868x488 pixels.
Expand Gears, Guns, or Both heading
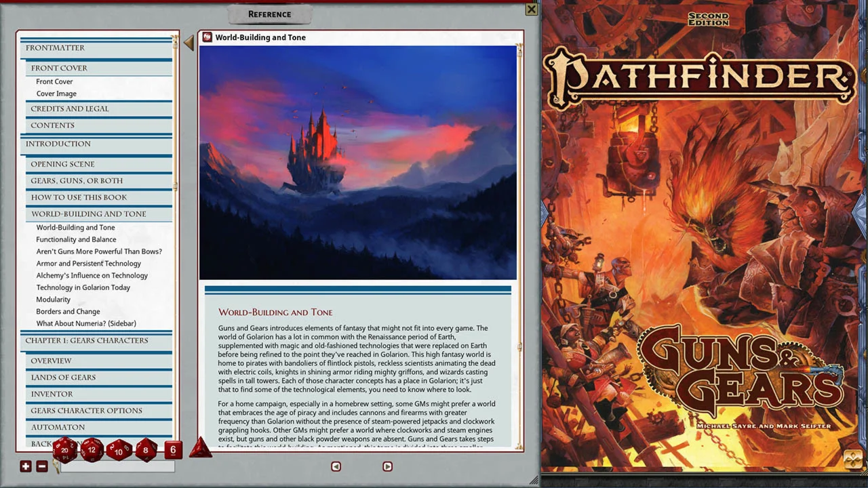[x=99, y=181]
